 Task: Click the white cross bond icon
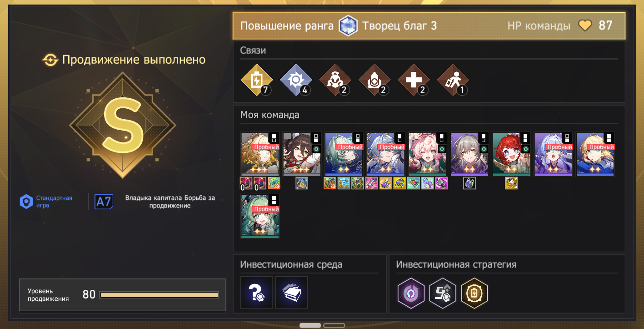pyautogui.click(x=414, y=80)
